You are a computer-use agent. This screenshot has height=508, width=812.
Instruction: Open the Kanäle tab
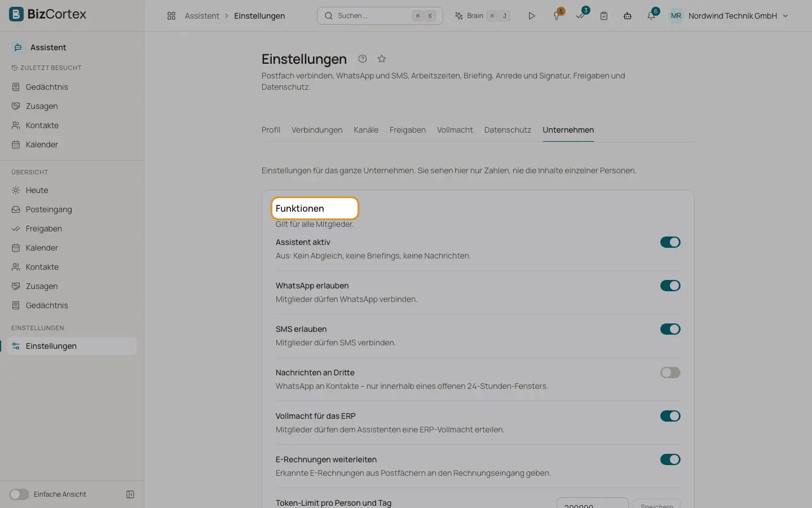[366, 130]
